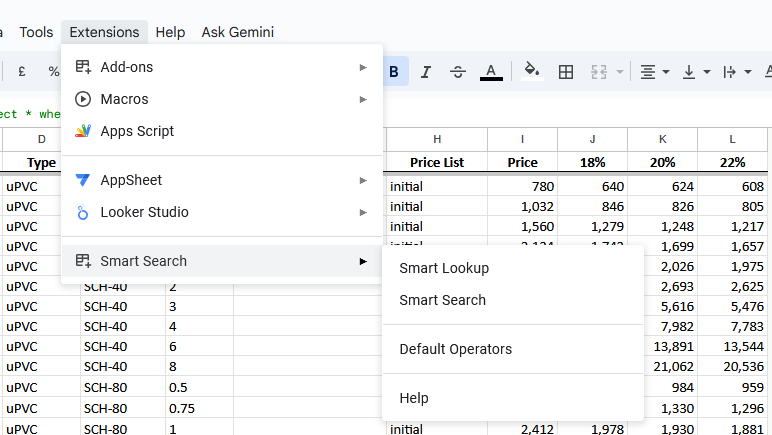
Task: Open horizontal align options
Action: (648, 72)
